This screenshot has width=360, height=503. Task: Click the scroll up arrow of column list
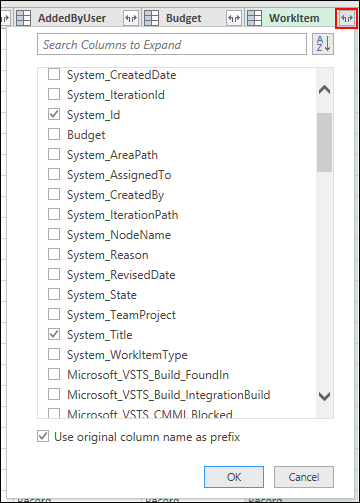click(324, 90)
